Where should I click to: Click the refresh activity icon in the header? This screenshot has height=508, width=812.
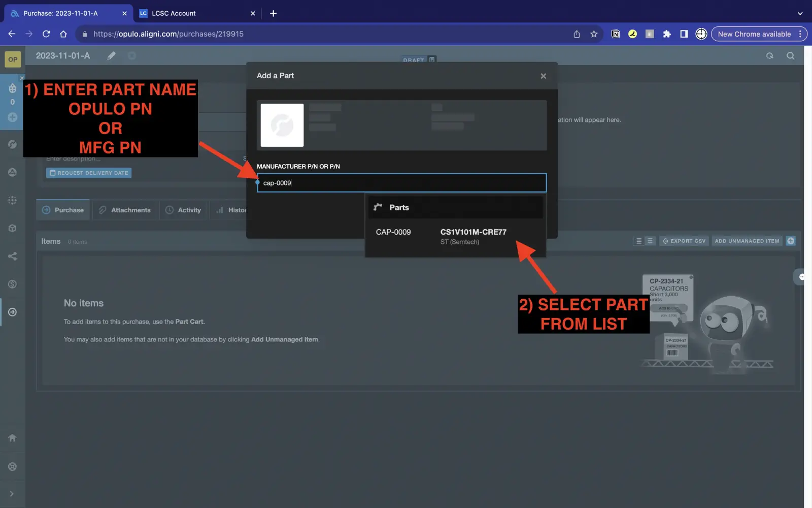coord(770,56)
